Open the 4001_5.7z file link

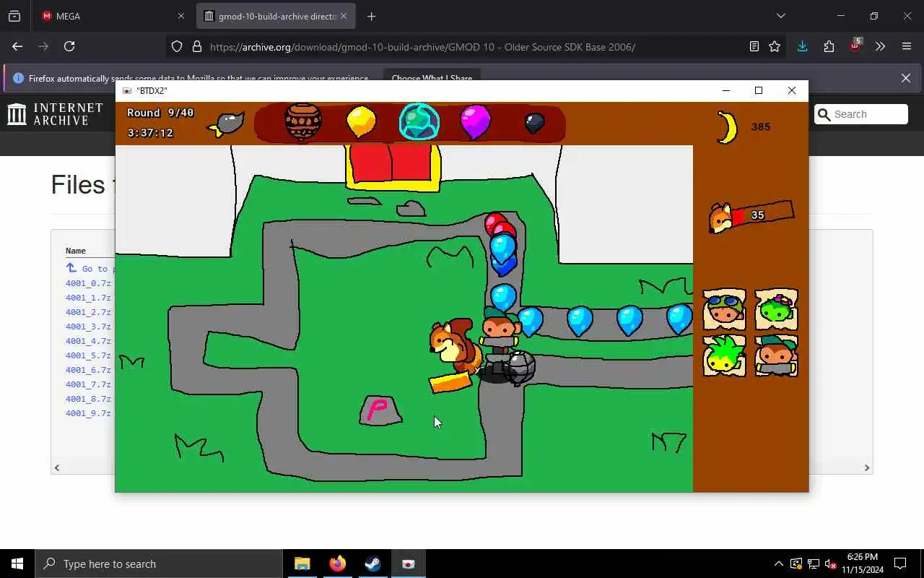pyautogui.click(x=88, y=355)
